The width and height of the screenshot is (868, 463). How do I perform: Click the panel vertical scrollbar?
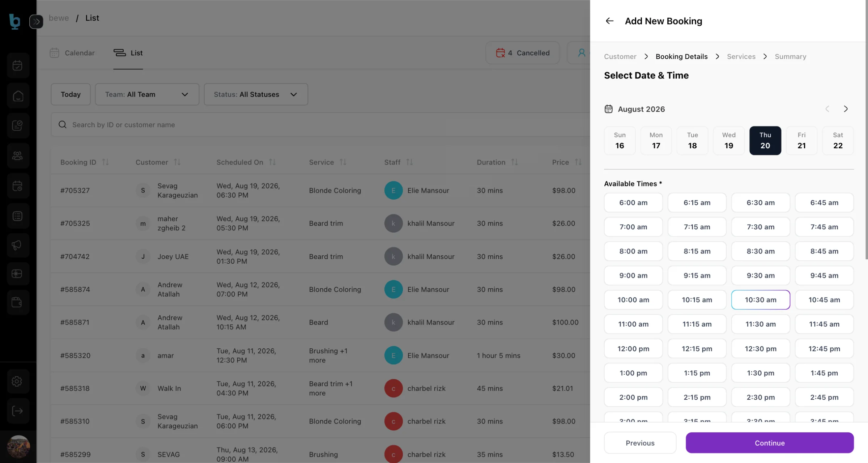[x=866, y=130]
